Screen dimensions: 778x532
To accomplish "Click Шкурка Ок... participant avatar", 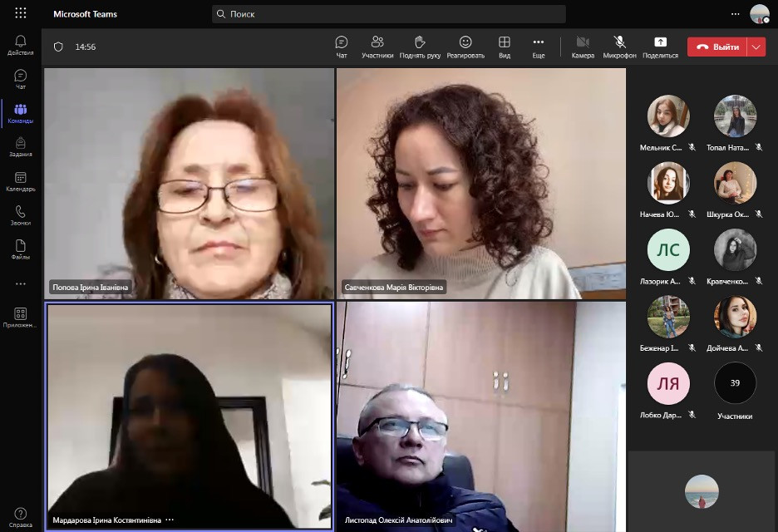I will [735, 183].
